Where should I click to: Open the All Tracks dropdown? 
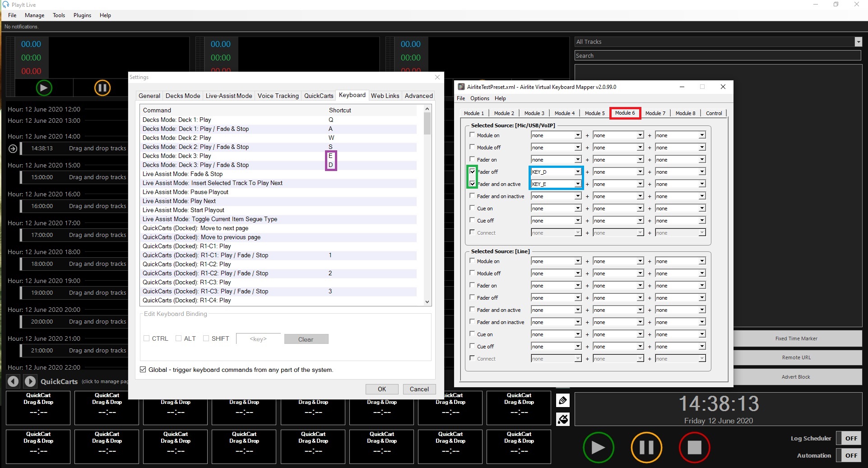pos(858,42)
